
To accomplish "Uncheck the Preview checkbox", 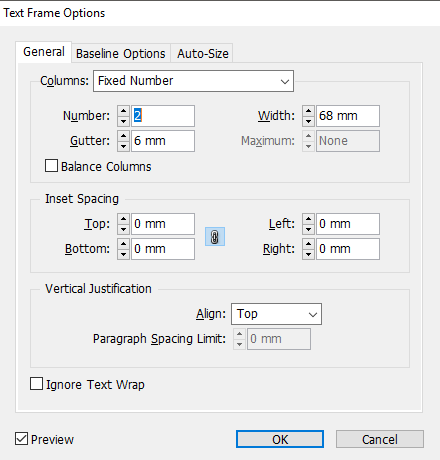I will [21, 439].
